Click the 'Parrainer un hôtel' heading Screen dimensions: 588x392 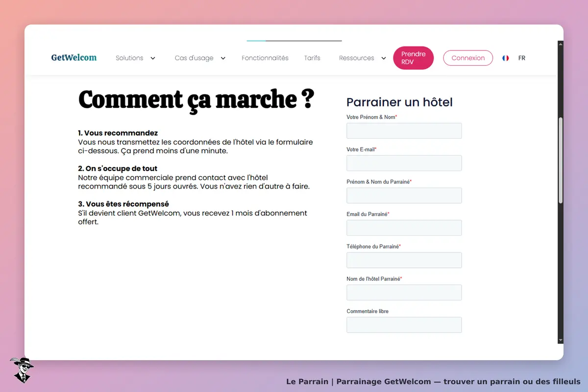[399, 102]
